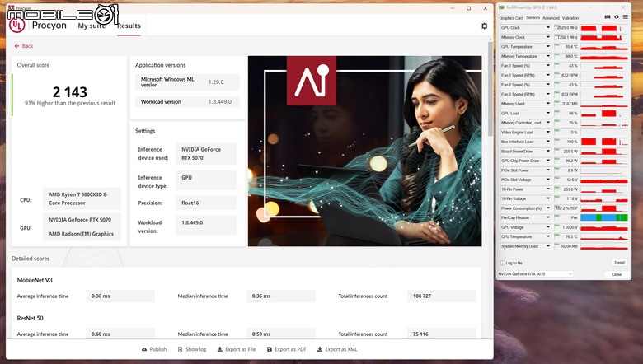Click MobileNet V3 total inferences 108 727

click(441, 296)
